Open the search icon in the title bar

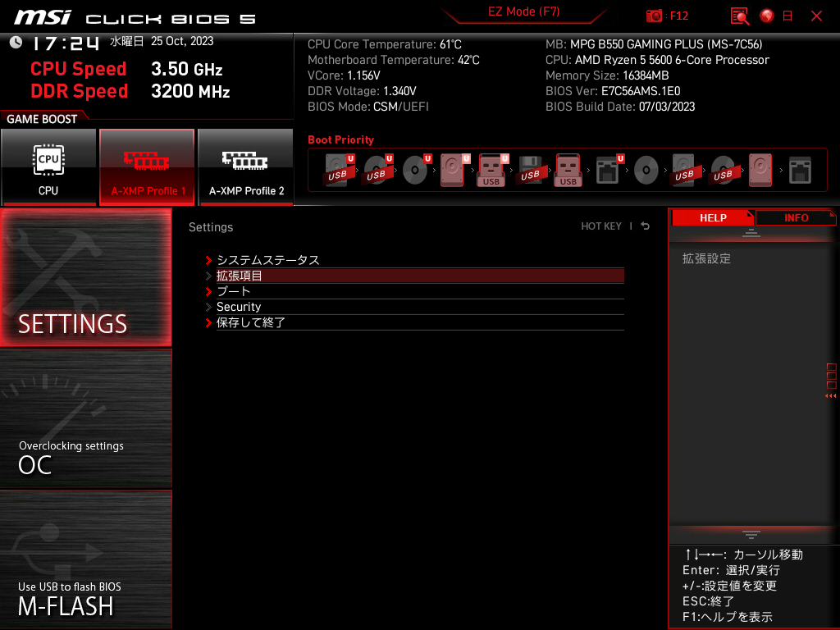click(739, 16)
